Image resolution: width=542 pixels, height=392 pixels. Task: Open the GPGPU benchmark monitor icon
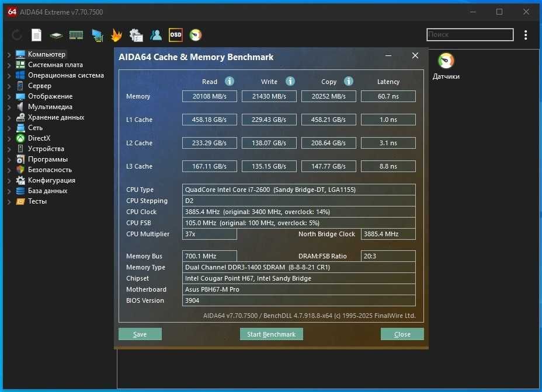click(98, 35)
